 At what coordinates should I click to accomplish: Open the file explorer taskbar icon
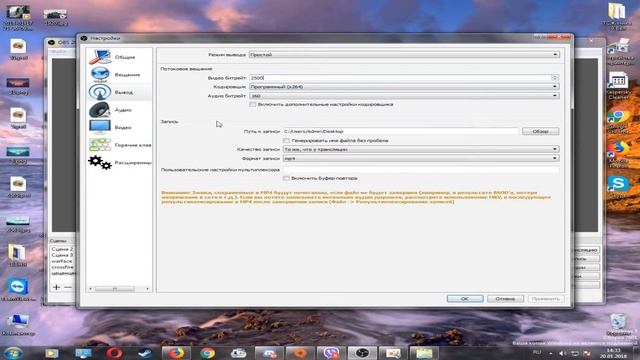click(424, 353)
